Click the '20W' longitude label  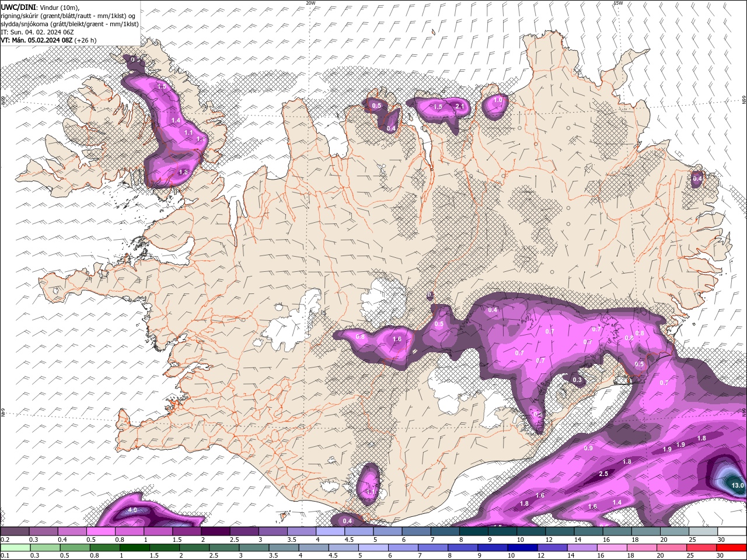click(x=310, y=3)
